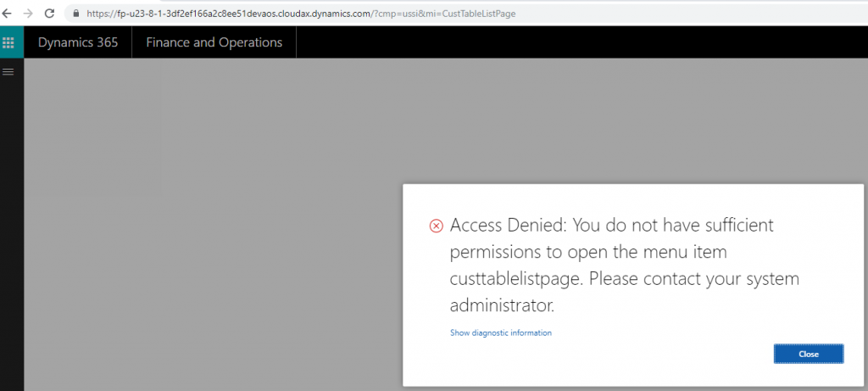Go back with the browser back arrow
The width and height of the screenshot is (868, 391).
[x=7, y=14]
